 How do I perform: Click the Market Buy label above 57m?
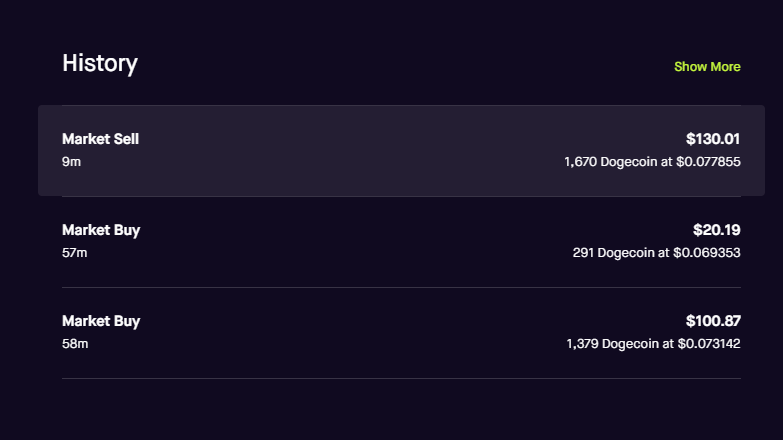tap(101, 230)
